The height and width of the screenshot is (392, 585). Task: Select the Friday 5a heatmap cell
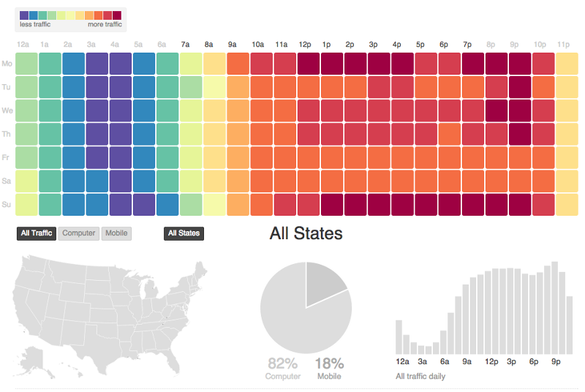coord(144,157)
